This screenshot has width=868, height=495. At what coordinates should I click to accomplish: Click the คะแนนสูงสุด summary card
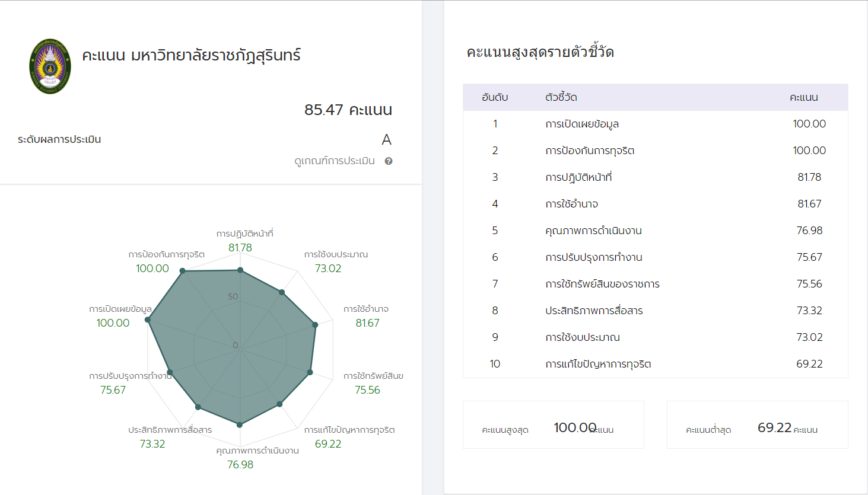[x=554, y=425]
